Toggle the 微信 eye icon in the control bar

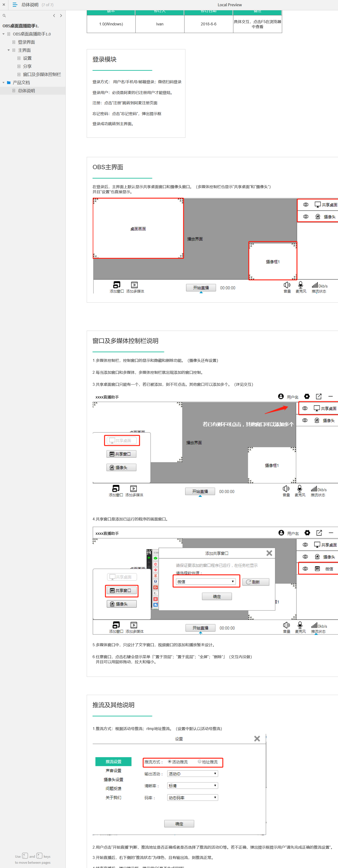(x=305, y=569)
